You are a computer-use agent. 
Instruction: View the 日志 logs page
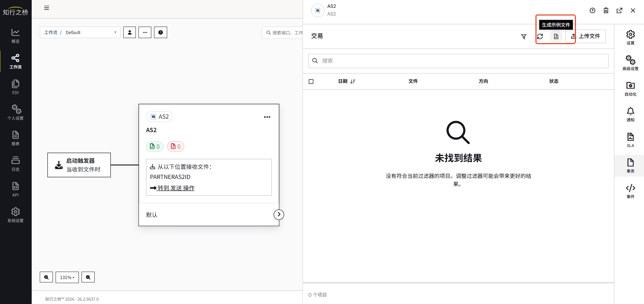click(16, 164)
